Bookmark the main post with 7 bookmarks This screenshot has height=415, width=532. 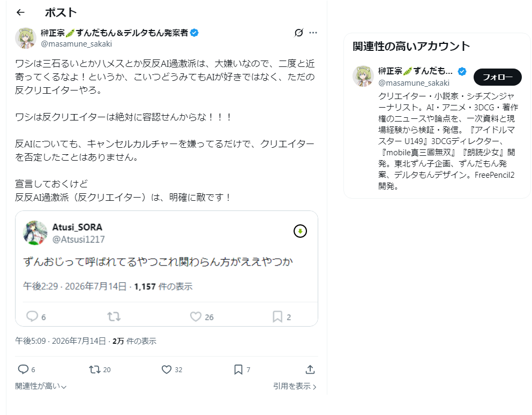pyautogui.click(x=238, y=369)
